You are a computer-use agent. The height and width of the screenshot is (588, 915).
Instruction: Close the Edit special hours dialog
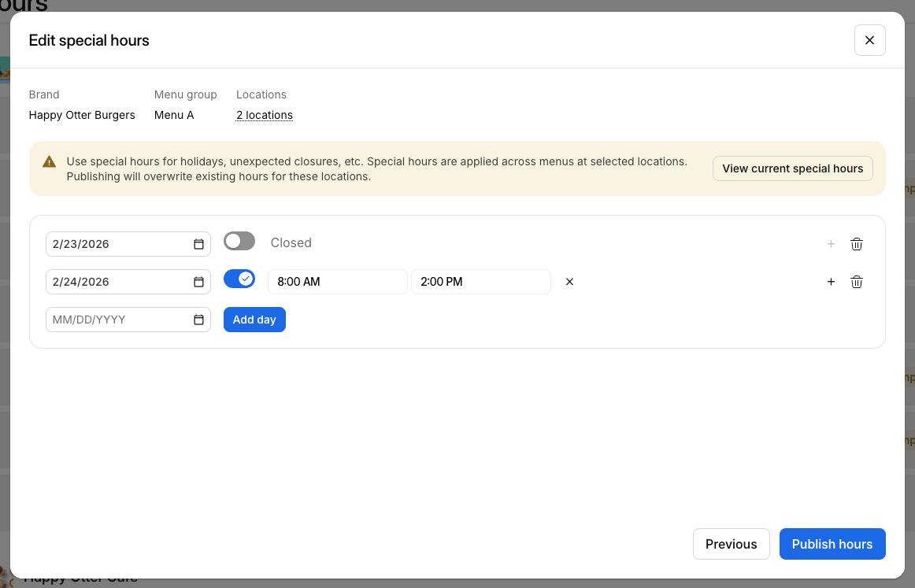[x=869, y=40]
